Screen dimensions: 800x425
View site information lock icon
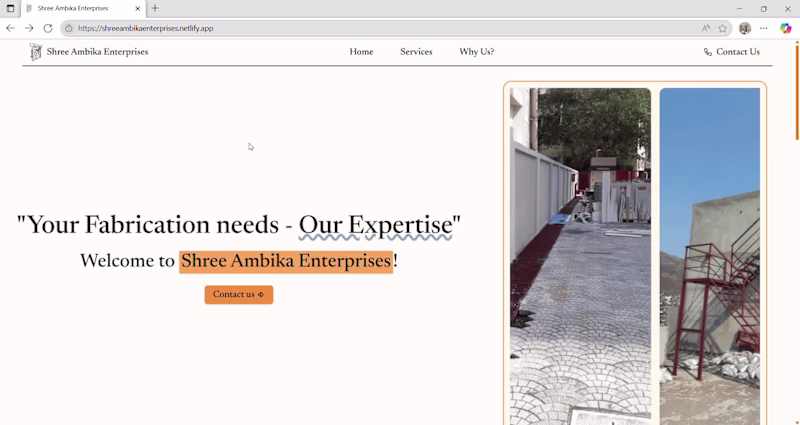(69, 28)
